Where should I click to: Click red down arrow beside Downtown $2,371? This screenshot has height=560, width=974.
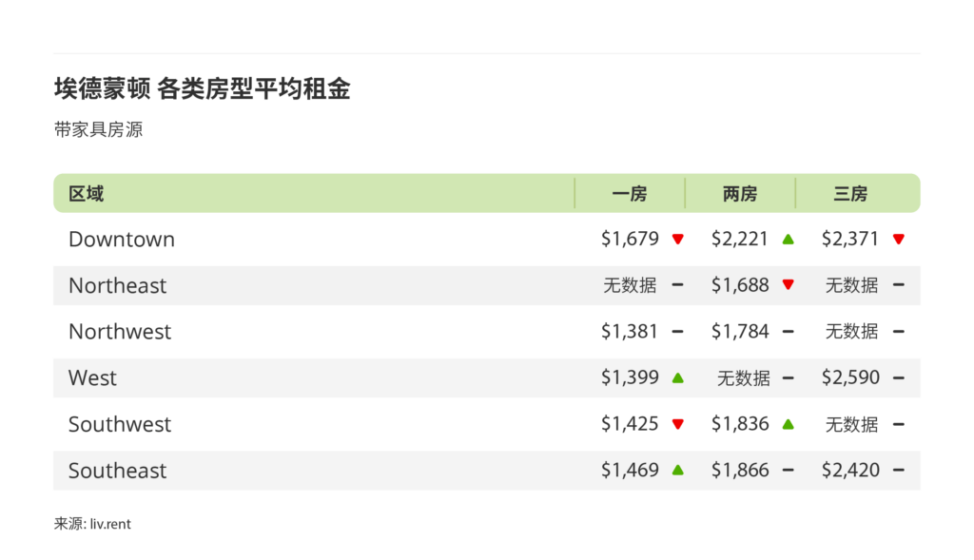click(898, 240)
